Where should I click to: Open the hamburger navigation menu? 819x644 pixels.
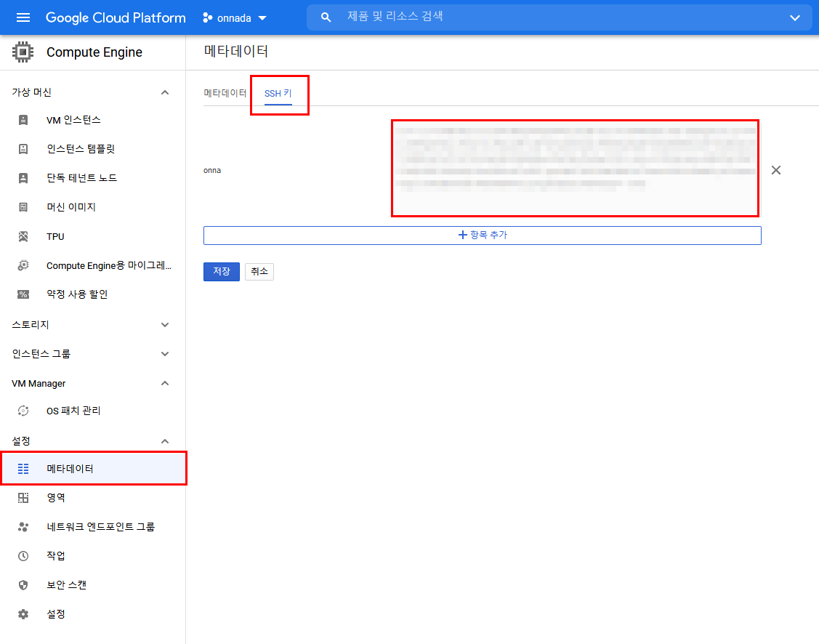point(23,17)
